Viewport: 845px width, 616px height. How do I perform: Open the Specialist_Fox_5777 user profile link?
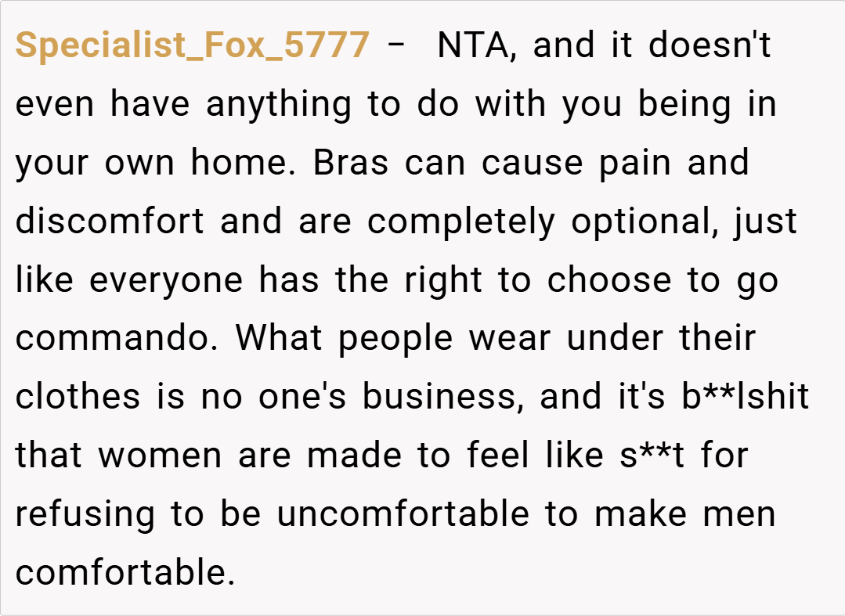pos(192,46)
